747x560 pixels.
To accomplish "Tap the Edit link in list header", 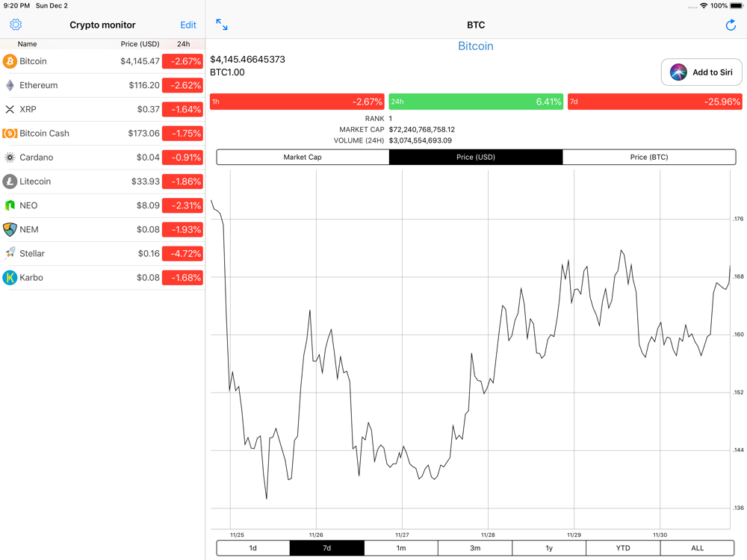I will [188, 25].
